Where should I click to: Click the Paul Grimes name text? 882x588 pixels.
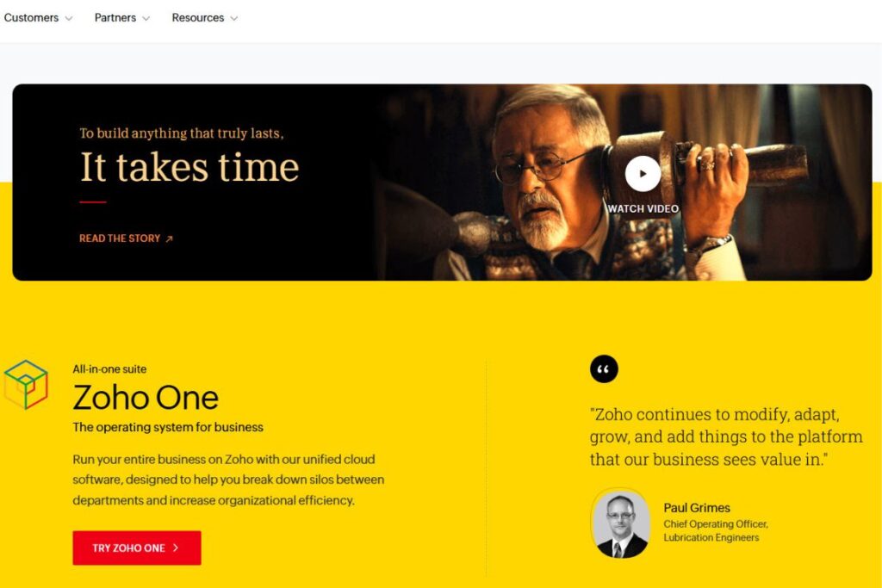pos(697,508)
